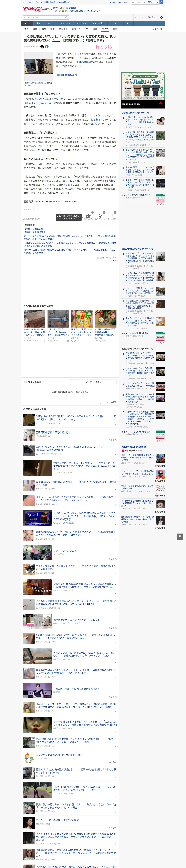Open the 国内 category
Viewport: 186px width, 868px height.
35,29
